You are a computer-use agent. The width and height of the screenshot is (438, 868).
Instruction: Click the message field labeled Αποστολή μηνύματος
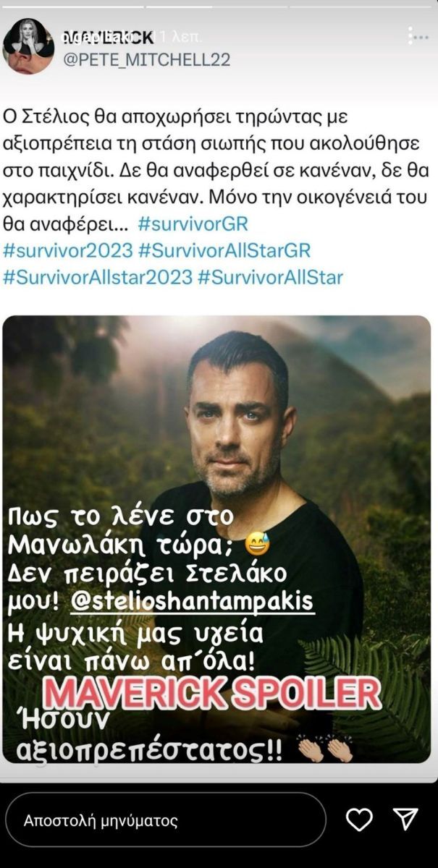click(166, 820)
